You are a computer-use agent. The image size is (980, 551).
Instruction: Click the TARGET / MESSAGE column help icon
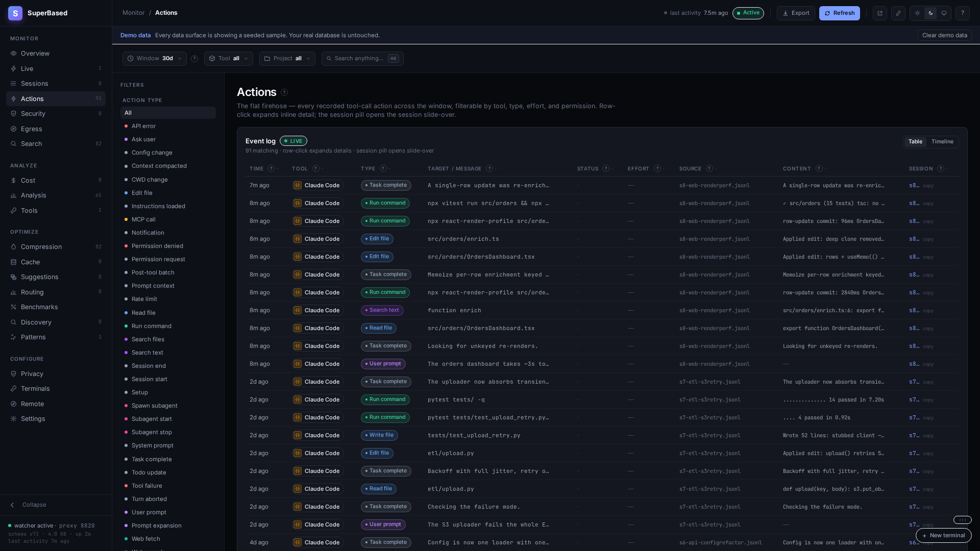(x=489, y=168)
